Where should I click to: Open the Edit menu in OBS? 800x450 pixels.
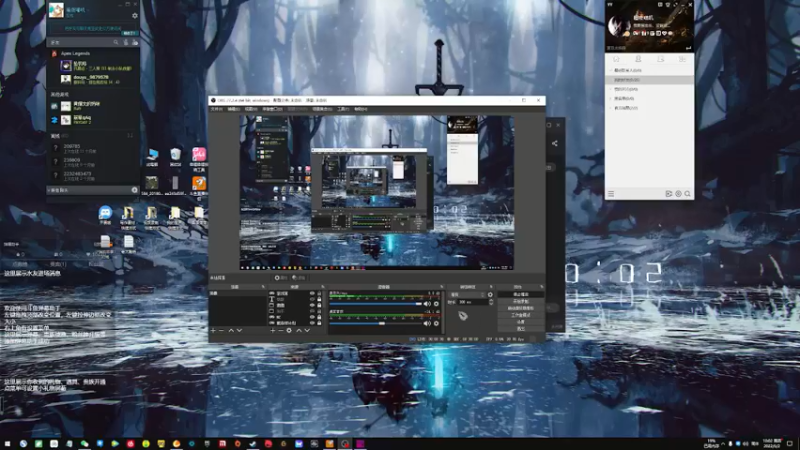(x=234, y=109)
